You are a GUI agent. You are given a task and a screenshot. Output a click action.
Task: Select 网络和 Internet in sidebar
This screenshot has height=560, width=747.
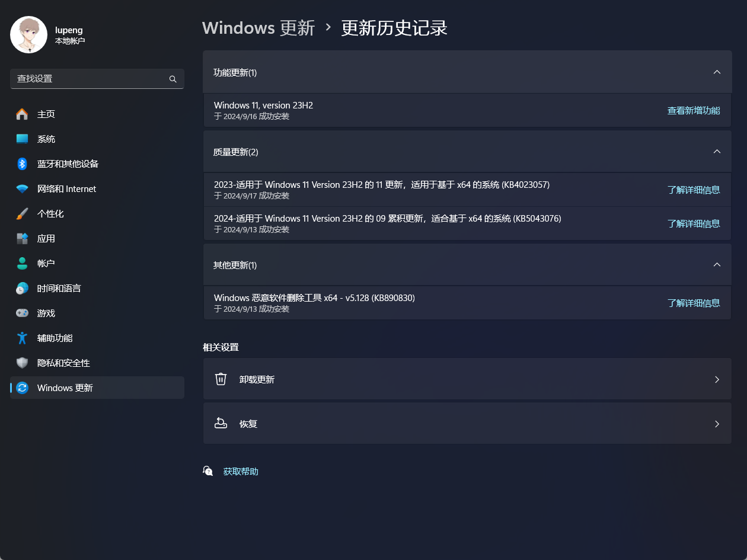[x=97, y=188]
